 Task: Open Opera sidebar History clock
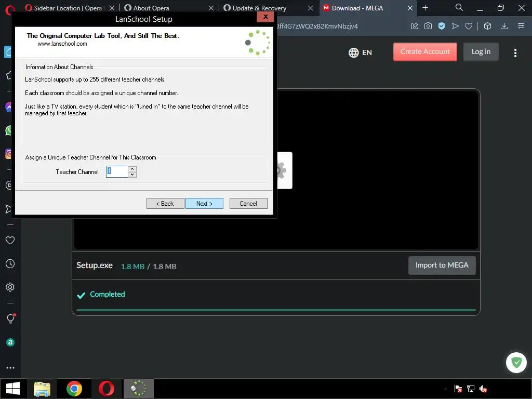pos(10,263)
